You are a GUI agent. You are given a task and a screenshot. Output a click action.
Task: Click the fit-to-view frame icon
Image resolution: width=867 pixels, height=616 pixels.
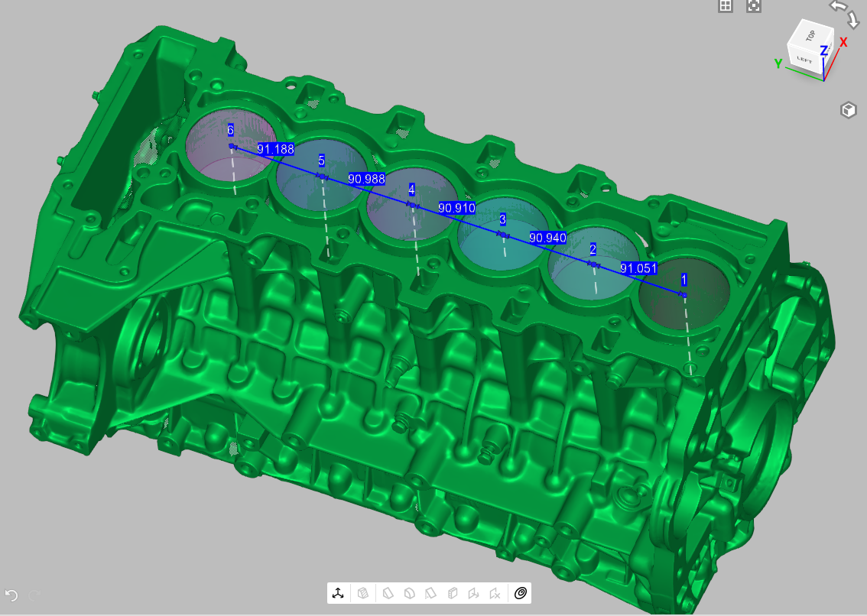coord(754,6)
